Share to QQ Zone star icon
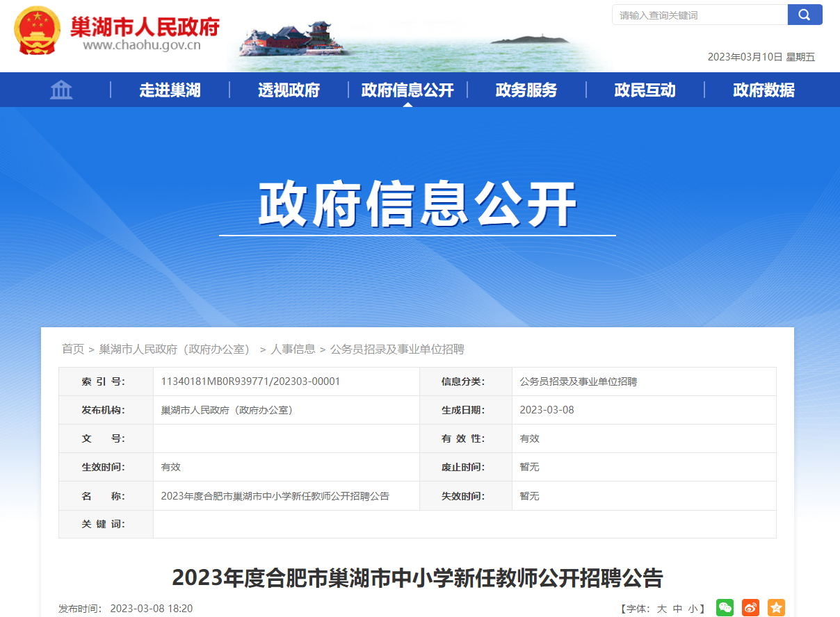This screenshot has height=617, width=840. [776, 608]
